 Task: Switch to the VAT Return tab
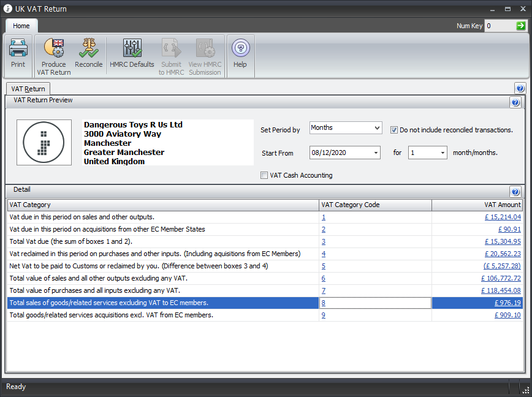(28, 89)
